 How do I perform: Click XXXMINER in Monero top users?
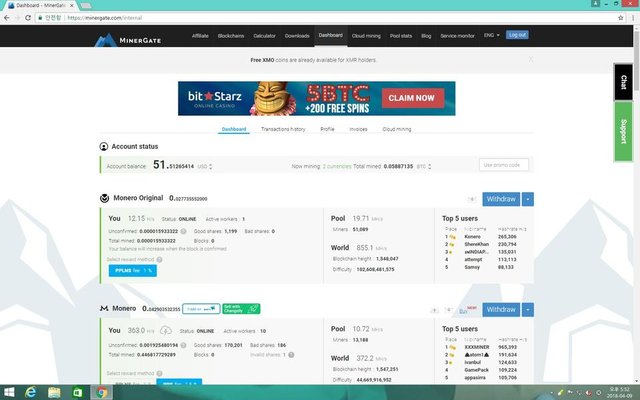point(477,347)
